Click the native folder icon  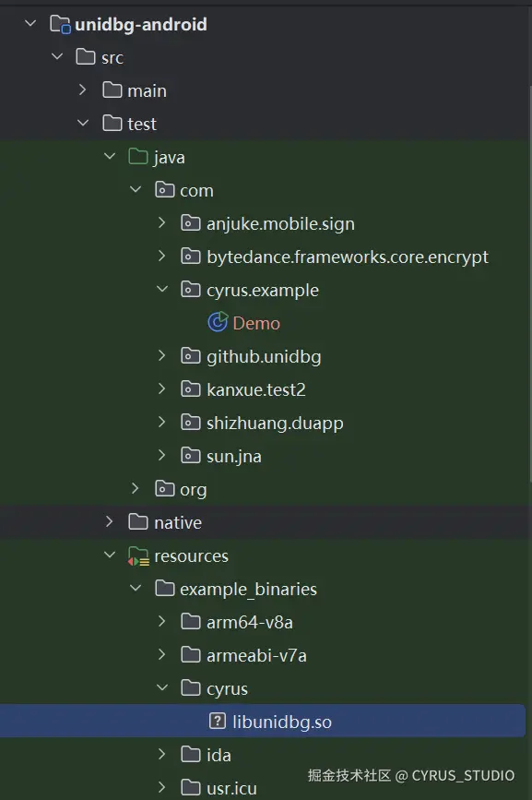pos(138,521)
